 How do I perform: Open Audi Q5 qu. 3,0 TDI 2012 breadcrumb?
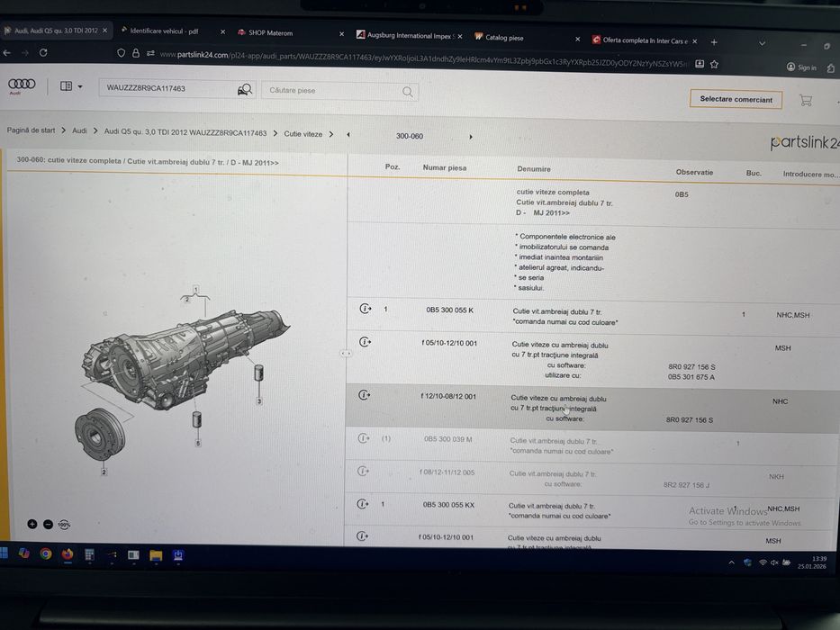pos(185,132)
